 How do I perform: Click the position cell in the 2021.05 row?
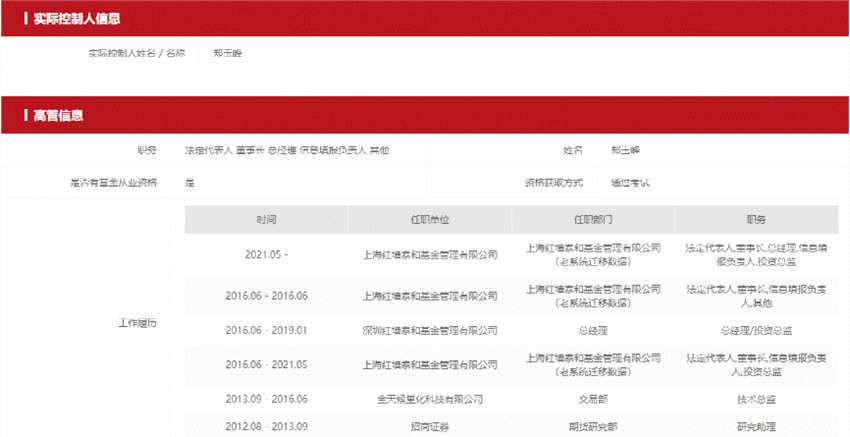757,254
